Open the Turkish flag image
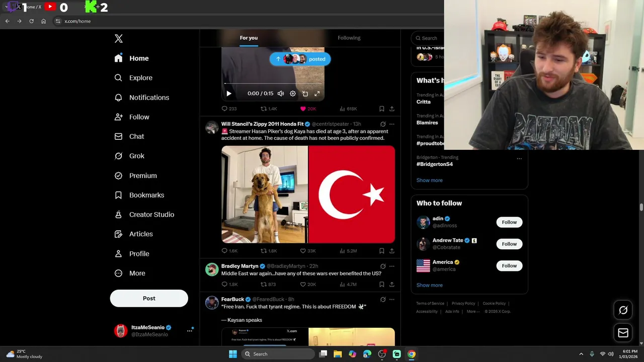Image resolution: width=644 pixels, height=362 pixels. point(352,195)
